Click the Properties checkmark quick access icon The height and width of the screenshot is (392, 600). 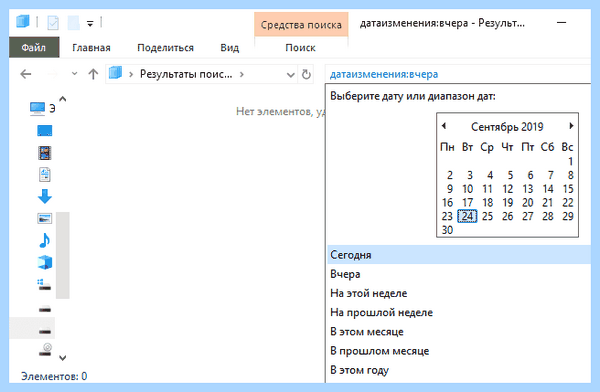(53, 23)
